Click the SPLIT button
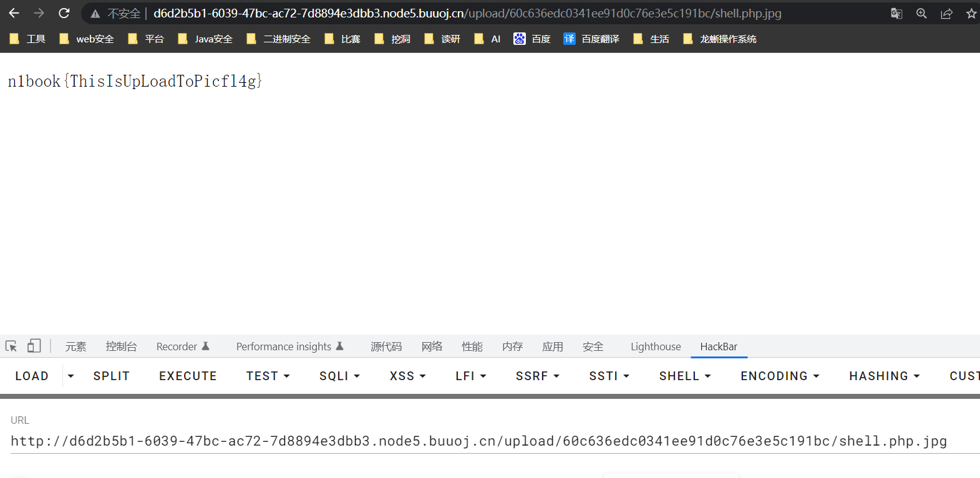Screen dimensions: 980x478 111,376
